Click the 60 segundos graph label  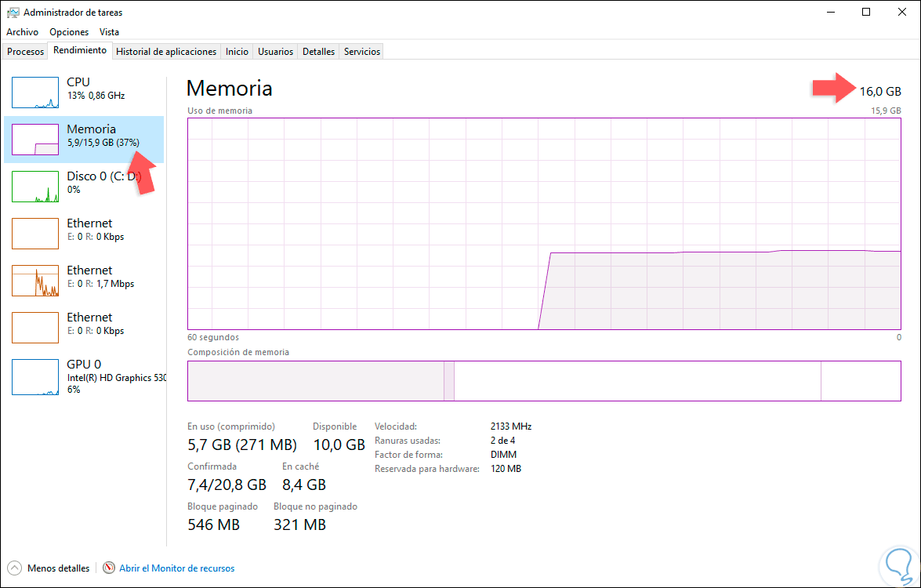tap(213, 338)
